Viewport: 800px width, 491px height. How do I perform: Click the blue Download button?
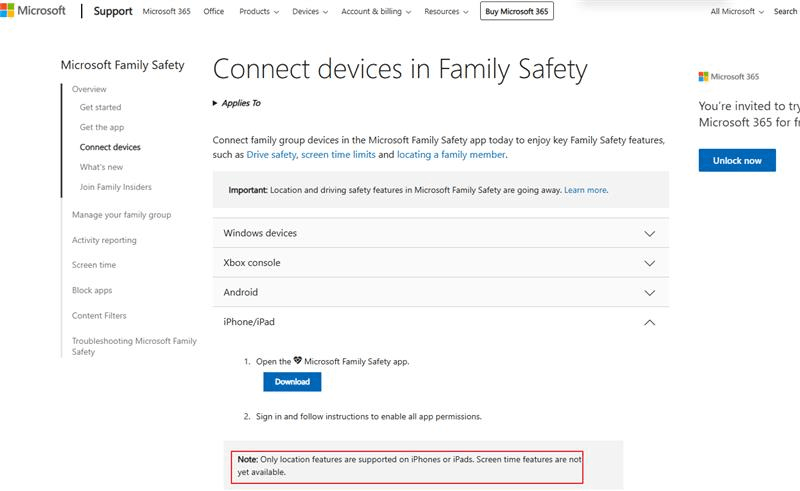pos(292,382)
